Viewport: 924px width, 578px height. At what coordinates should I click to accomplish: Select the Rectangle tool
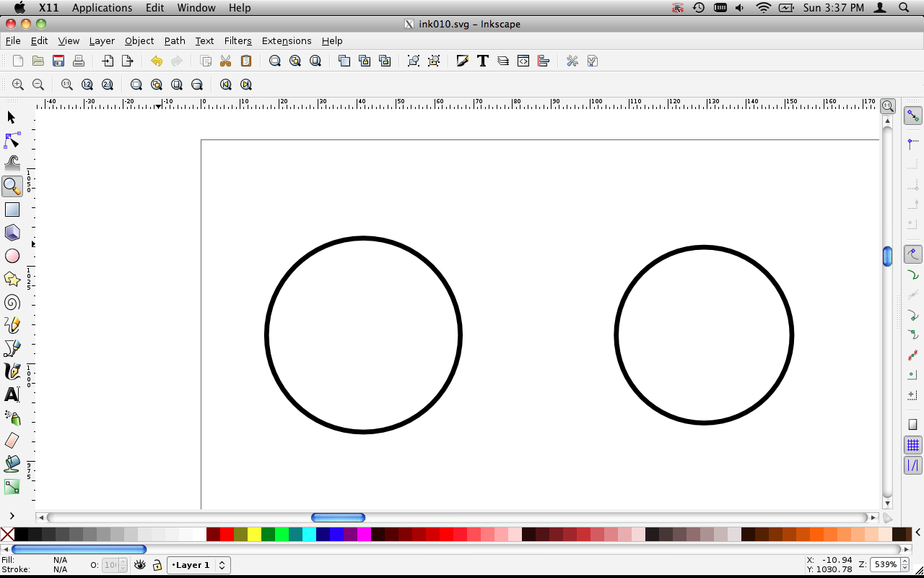[x=12, y=210]
